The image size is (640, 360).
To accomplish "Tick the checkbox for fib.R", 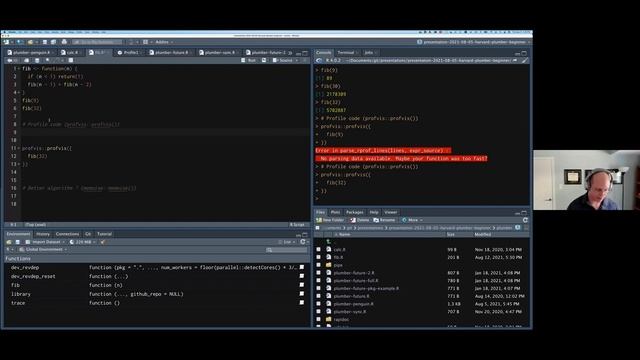I will (x=318, y=257).
